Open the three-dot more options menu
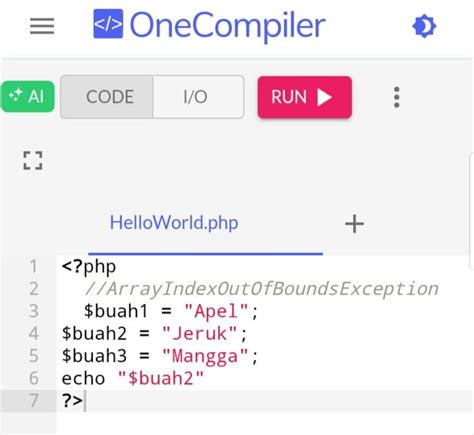This screenshot has width=474, height=435. click(x=396, y=97)
